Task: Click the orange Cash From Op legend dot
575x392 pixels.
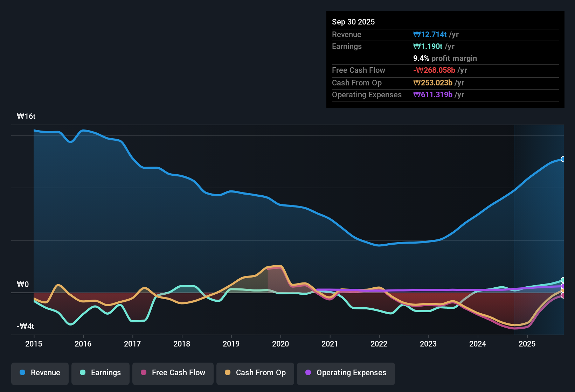Action: pyautogui.click(x=228, y=373)
